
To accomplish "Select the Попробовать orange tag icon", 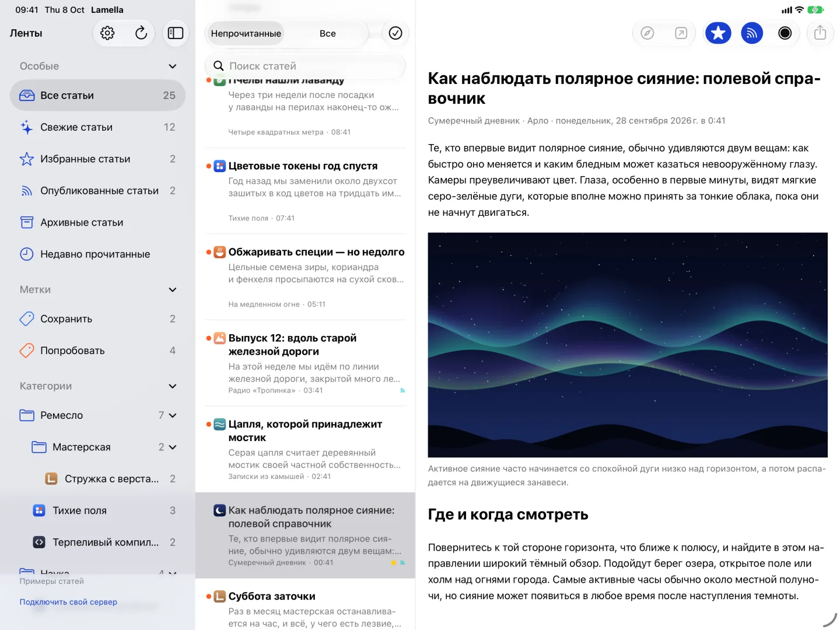I will pos(27,351).
